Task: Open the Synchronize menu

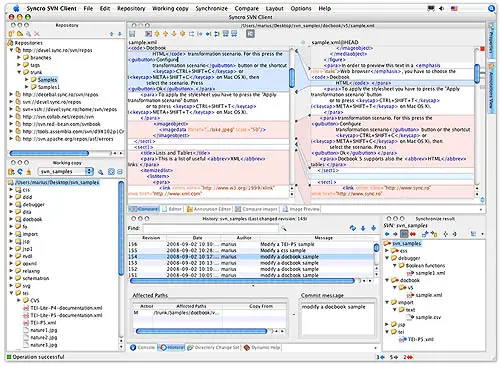Action: pyautogui.click(x=211, y=8)
